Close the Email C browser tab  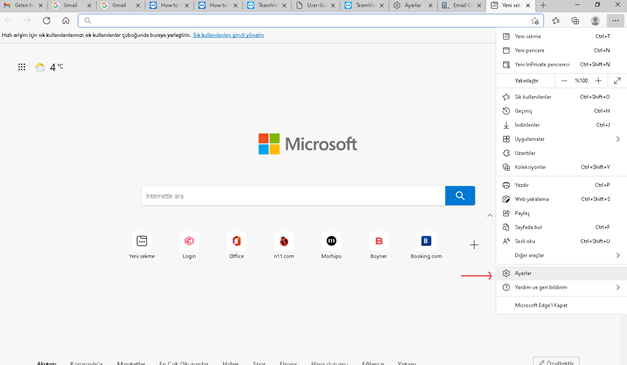click(479, 6)
